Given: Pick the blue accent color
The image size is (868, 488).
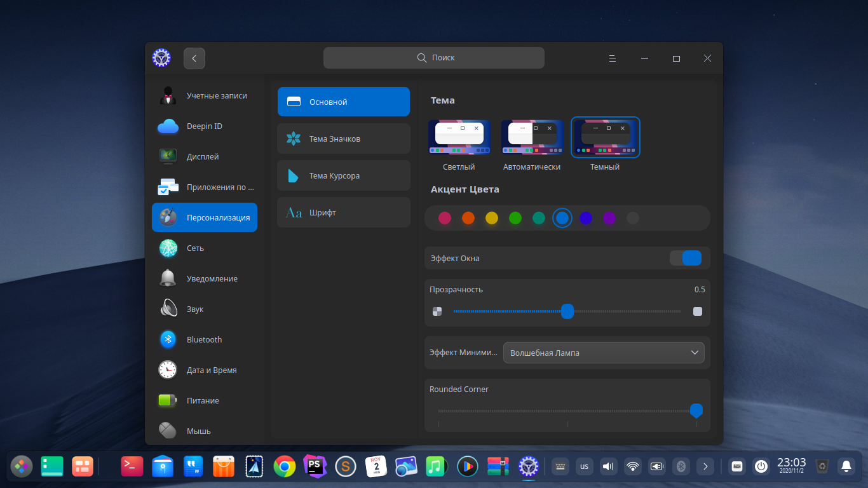Looking at the screenshot, I should 562,218.
